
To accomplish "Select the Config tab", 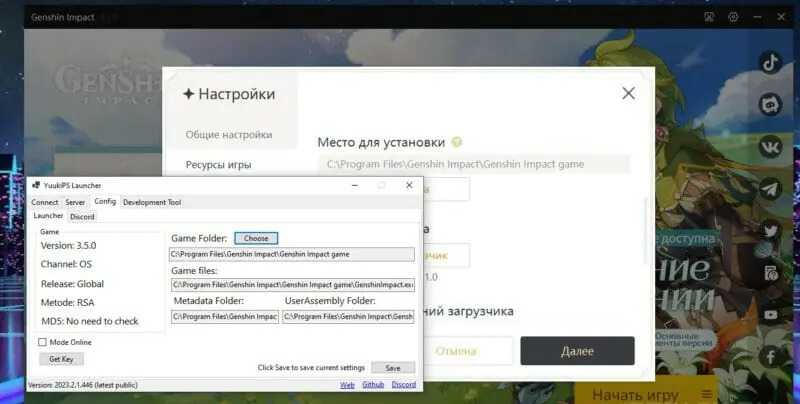I will point(105,201).
